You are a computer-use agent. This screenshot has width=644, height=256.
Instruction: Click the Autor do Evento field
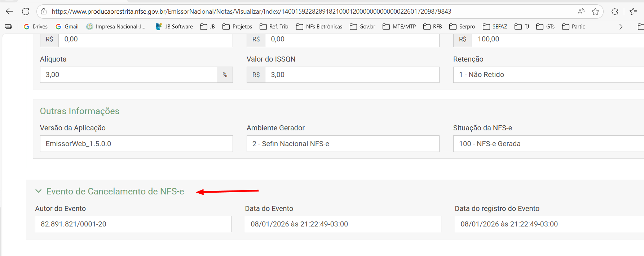click(x=133, y=224)
